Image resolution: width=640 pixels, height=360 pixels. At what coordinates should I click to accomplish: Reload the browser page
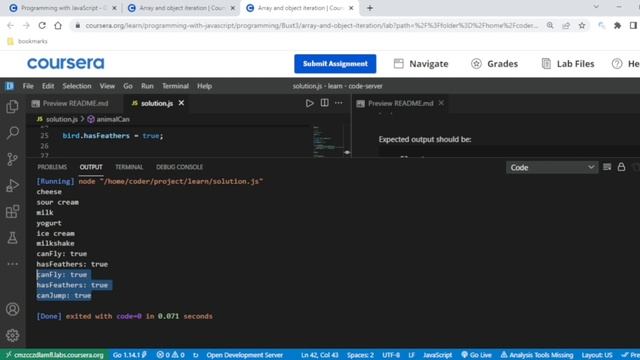[42, 25]
